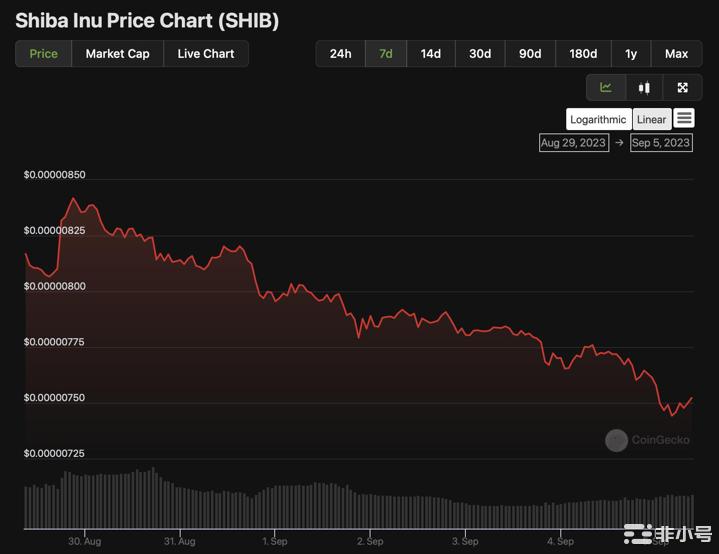
Task: Switch to line chart view icon
Action: (x=606, y=87)
